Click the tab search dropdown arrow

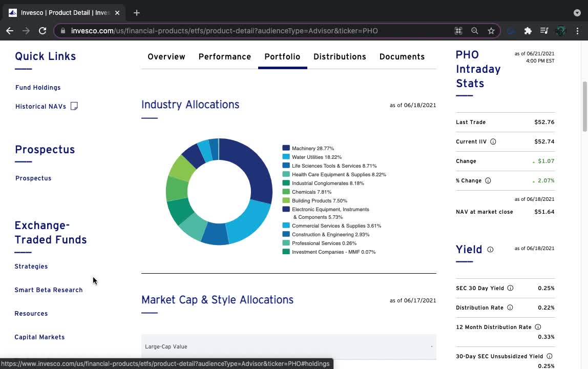tap(577, 13)
